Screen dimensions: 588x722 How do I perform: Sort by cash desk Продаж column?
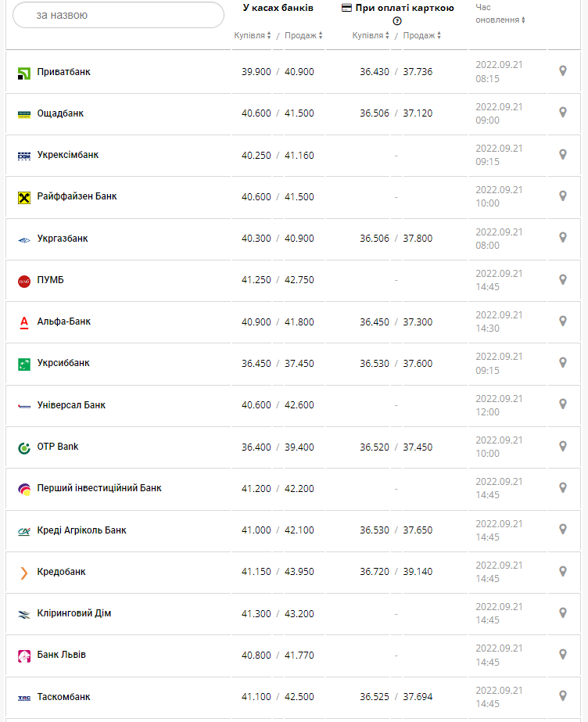click(303, 35)
